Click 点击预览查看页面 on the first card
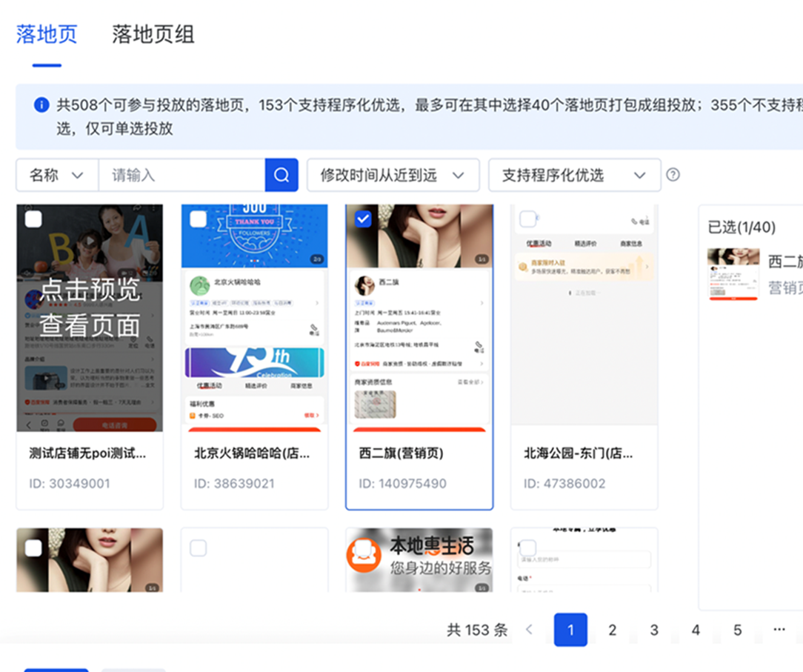This screenshot has width=803, height=672. pyautogui.click(x=90, y=307)
